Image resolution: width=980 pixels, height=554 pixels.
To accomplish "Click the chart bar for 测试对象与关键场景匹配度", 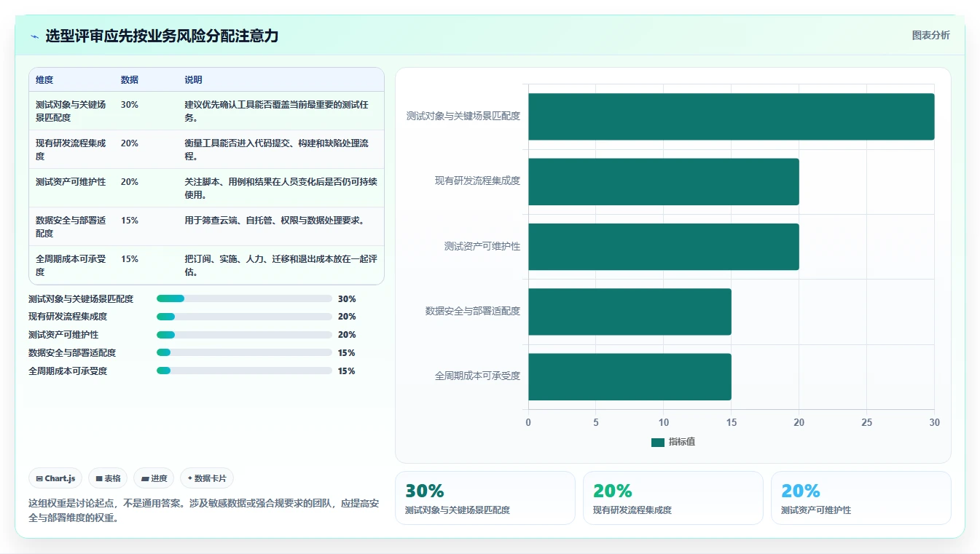I will pos(731,116).
